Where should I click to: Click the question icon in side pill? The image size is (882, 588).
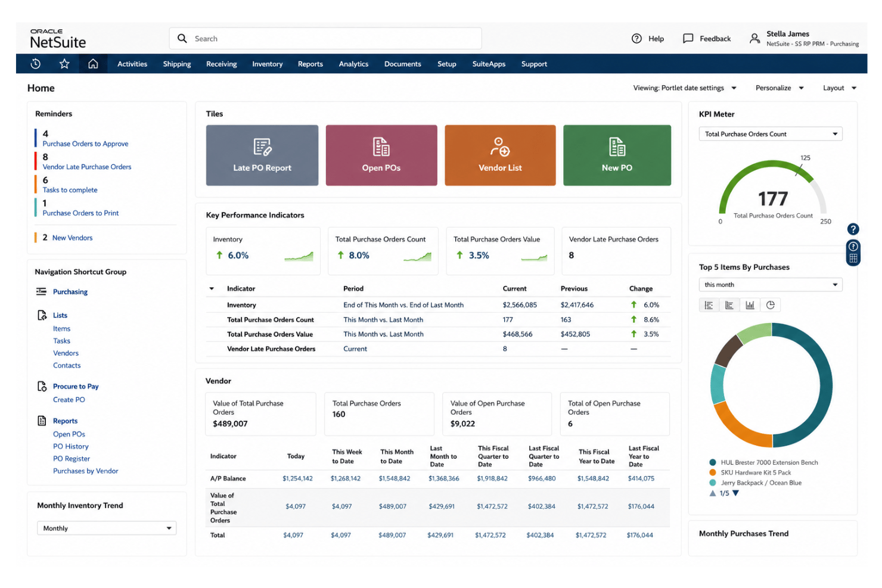click(x=853, y=246)
